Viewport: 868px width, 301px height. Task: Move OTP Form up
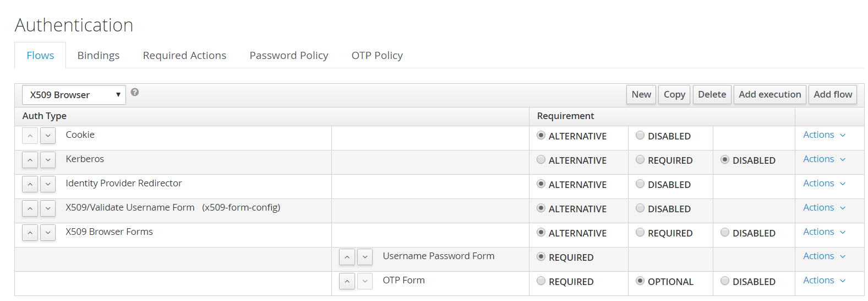(347, 281)
